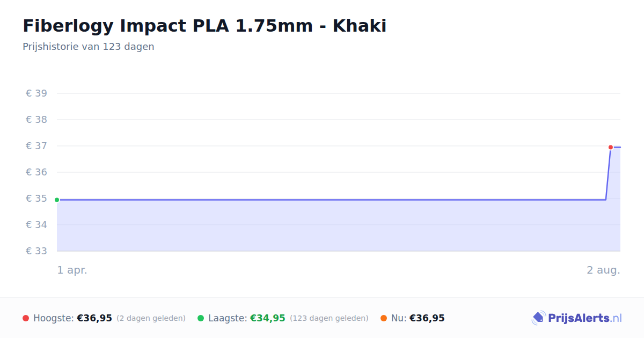This screenshot has height=338, width=644.
Task: Click the € 39 axis label
Action: (36, 93)
